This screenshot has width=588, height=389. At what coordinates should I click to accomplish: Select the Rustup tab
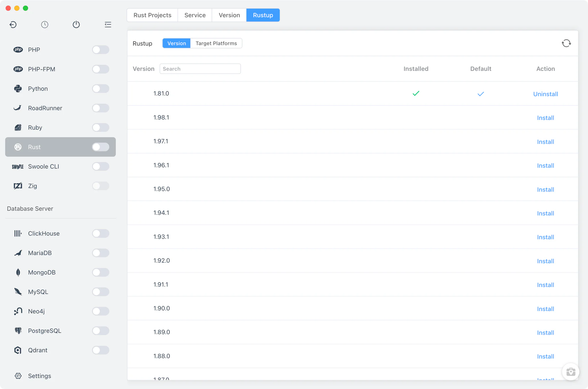click(263, 15)
